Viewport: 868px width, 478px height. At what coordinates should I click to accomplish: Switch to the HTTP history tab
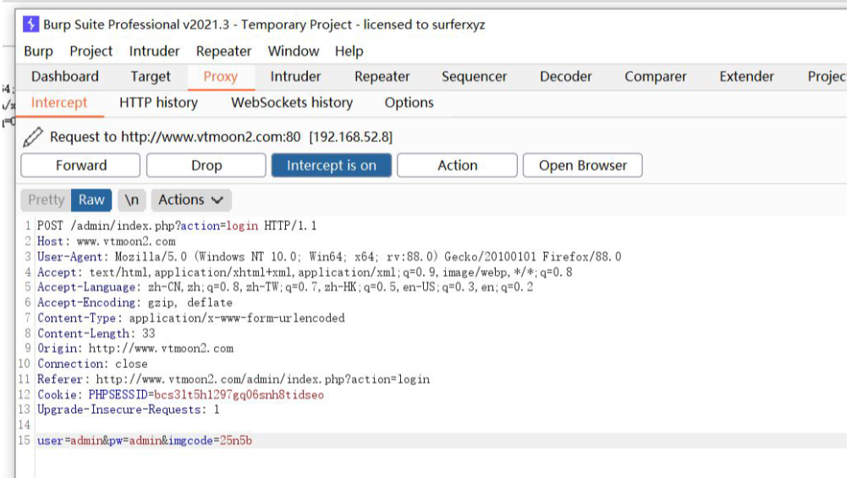coord(158,102)
